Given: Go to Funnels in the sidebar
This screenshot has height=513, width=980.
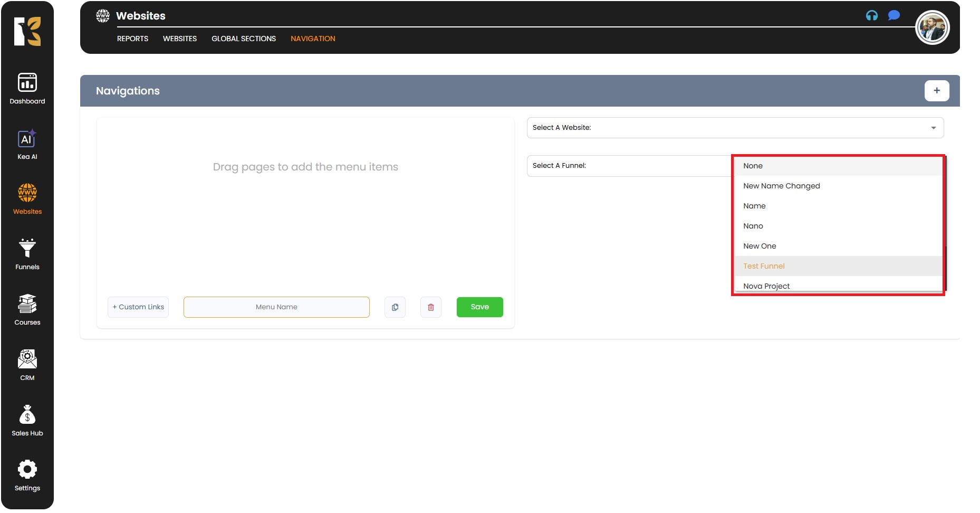Looking at the screenshot, I should click(x=27, y=249).
